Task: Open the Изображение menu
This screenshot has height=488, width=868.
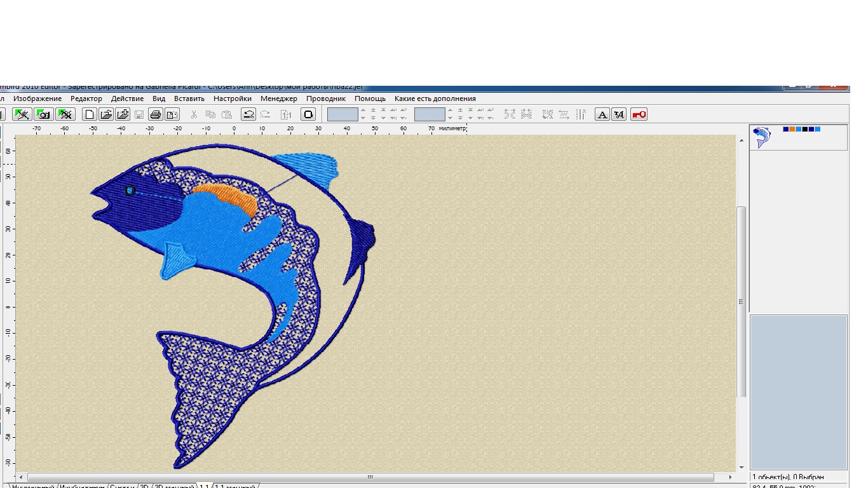Action: (37, 98)
